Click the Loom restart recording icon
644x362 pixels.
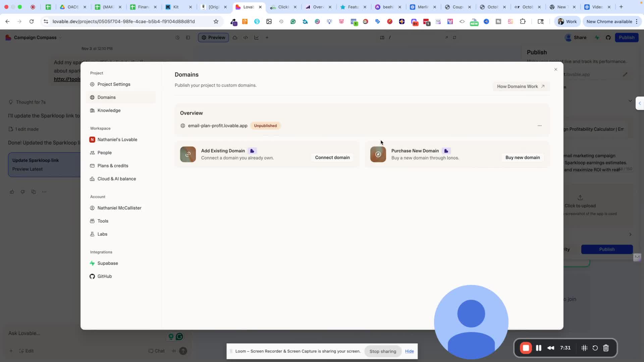click(x=595, y=348)
